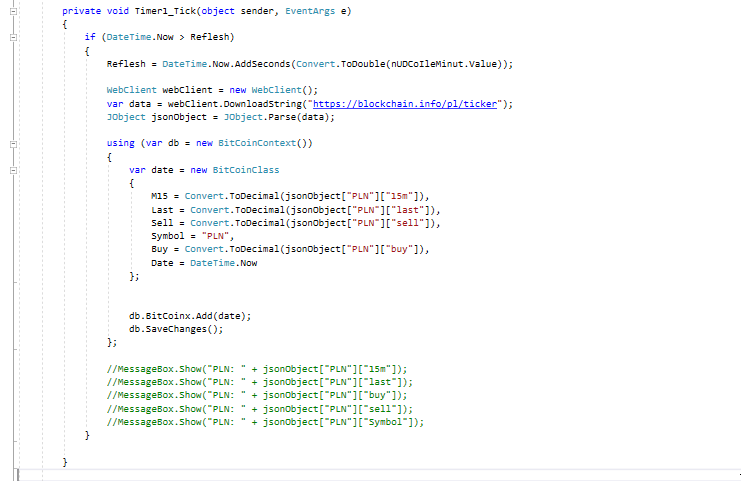Click the Sell property assignment
This screenshot has width=741, height=481.
point(296,223)
